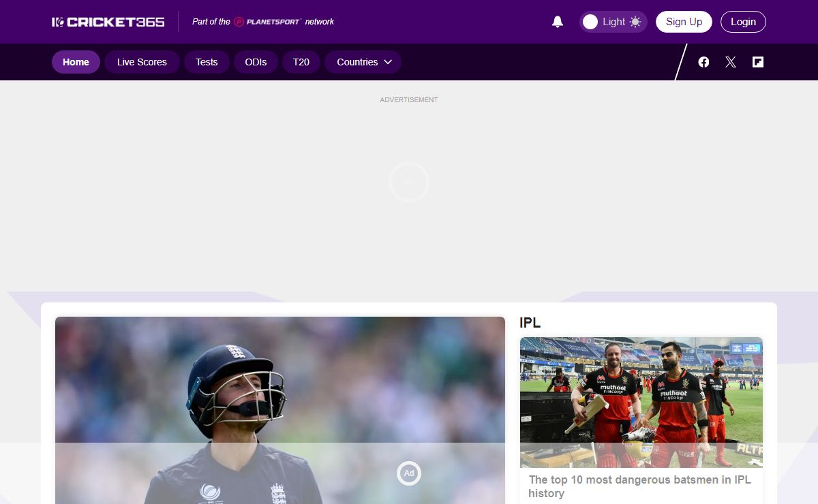Expand the Countries dropdown menu

pyautogui.click(x=363, y=62)
